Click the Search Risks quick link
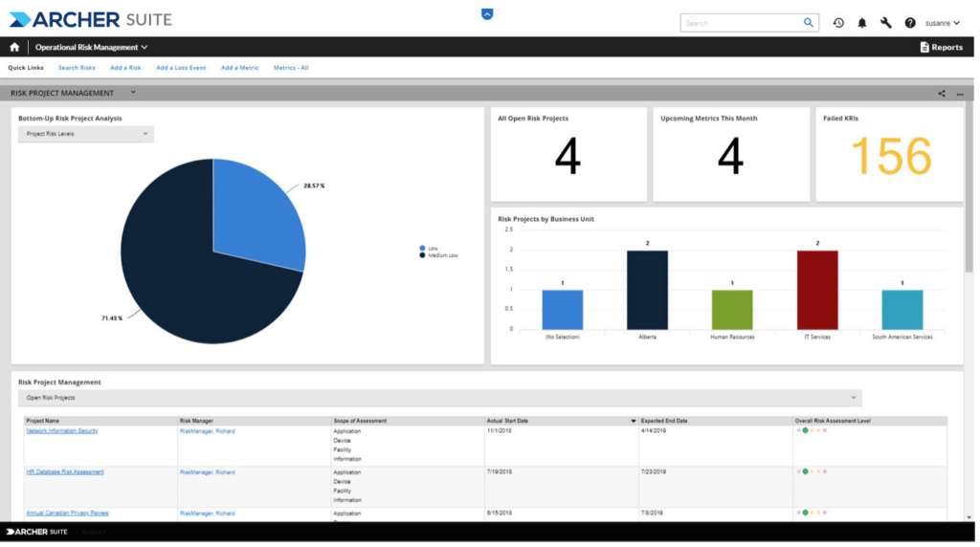 click(77, 68)
